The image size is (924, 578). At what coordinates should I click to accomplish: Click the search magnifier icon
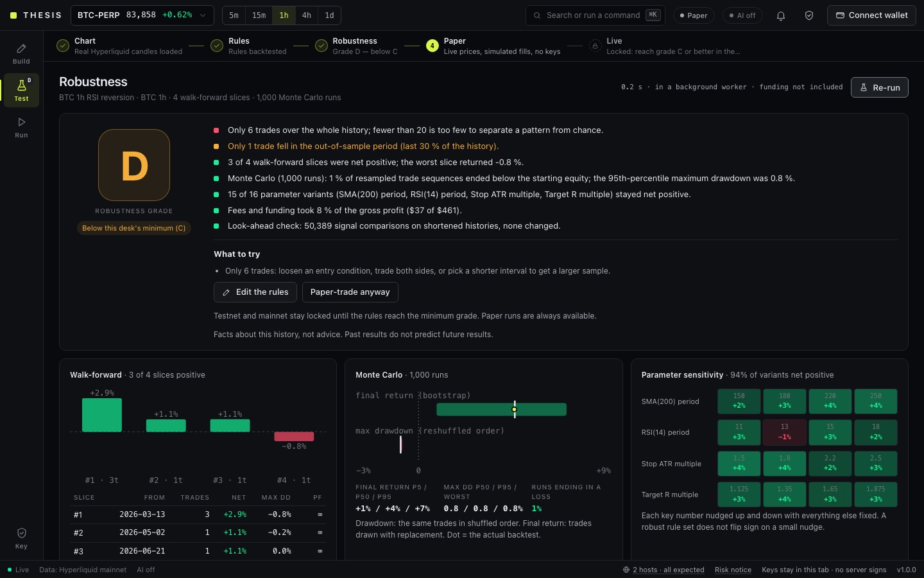[537, 15]
